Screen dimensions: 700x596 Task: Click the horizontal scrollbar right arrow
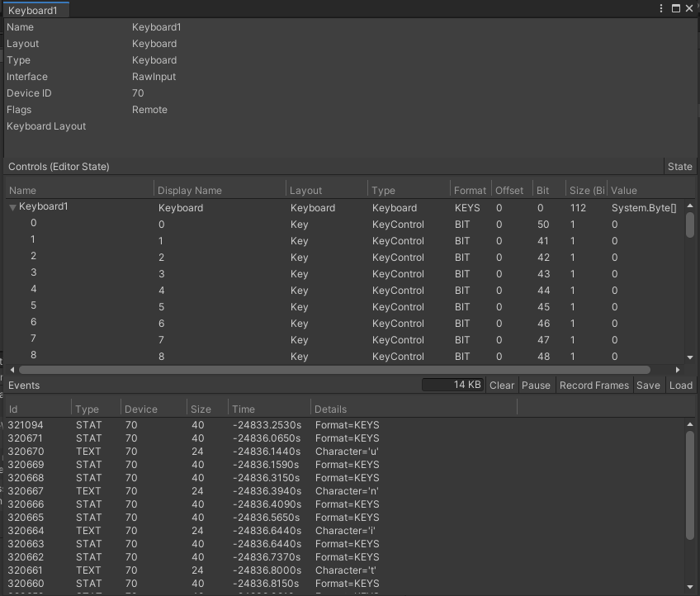pos(678,370)
